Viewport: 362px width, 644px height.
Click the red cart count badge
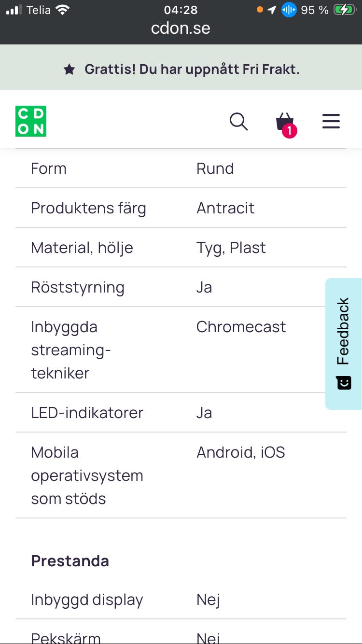coord(289,130)
